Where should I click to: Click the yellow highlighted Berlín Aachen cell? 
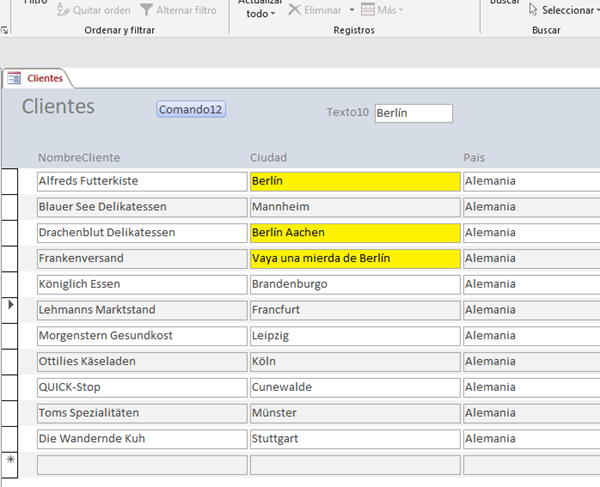pyautogui.click(x=354, y=233)
